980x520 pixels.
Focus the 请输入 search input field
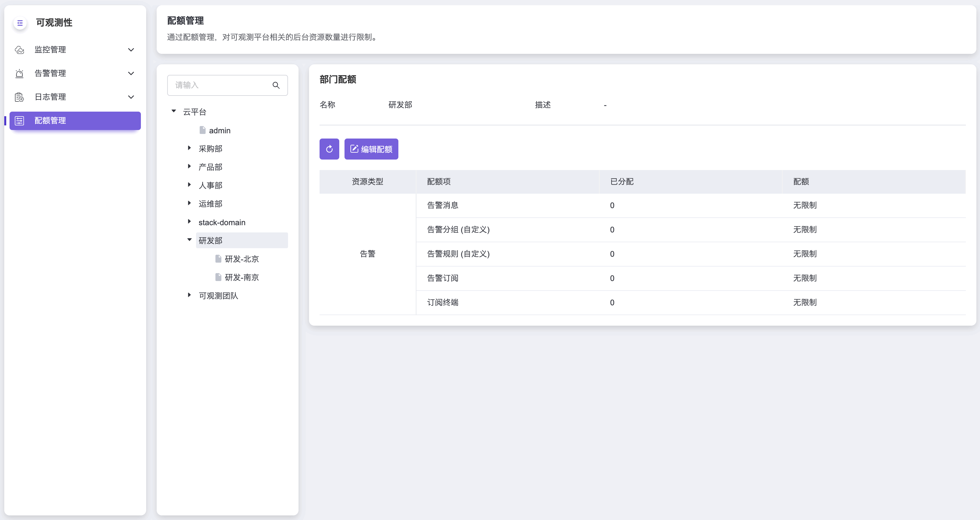pos(221,85)
